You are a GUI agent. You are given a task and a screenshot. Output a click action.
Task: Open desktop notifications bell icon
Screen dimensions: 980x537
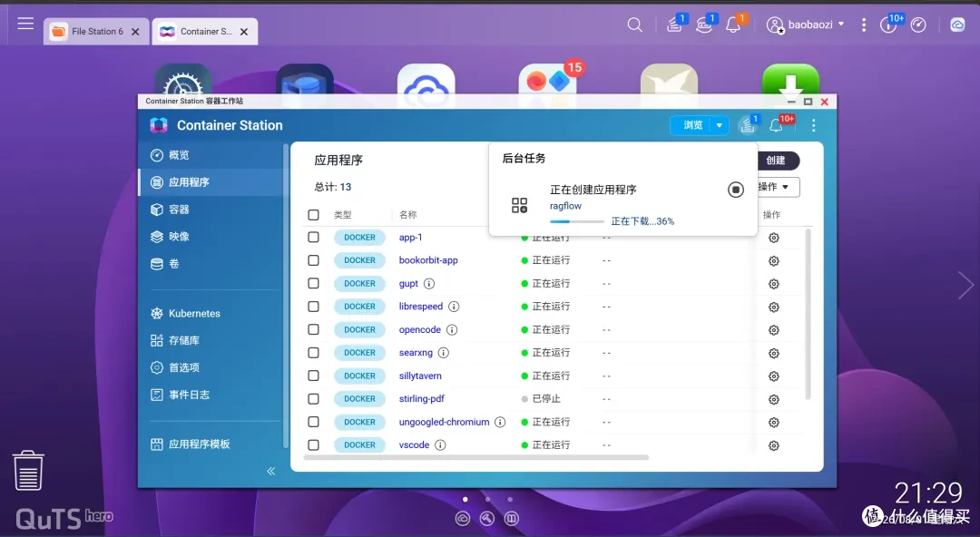[733, 25]
